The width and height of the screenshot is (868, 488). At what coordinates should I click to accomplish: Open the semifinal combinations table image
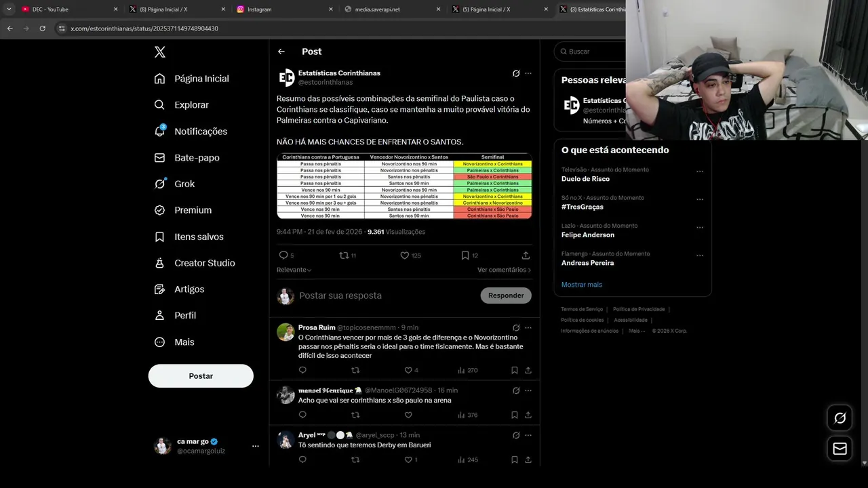404,186
